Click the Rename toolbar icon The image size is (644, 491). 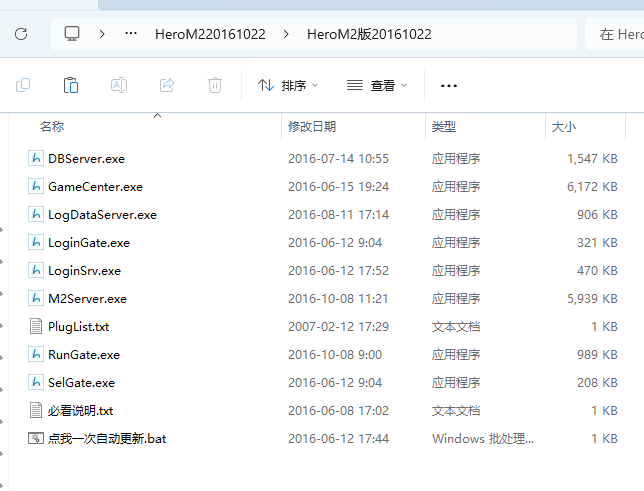(119, 85)
